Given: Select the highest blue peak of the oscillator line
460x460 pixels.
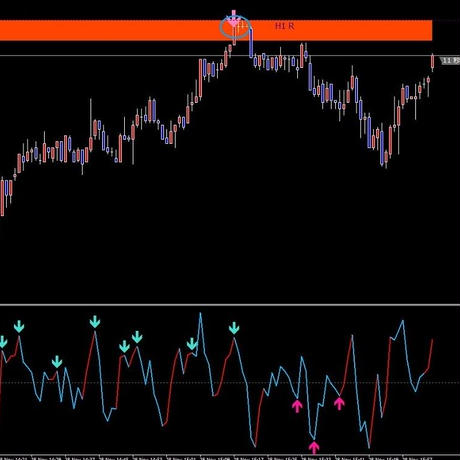Looking at the screenshot, I should point(200,314).
